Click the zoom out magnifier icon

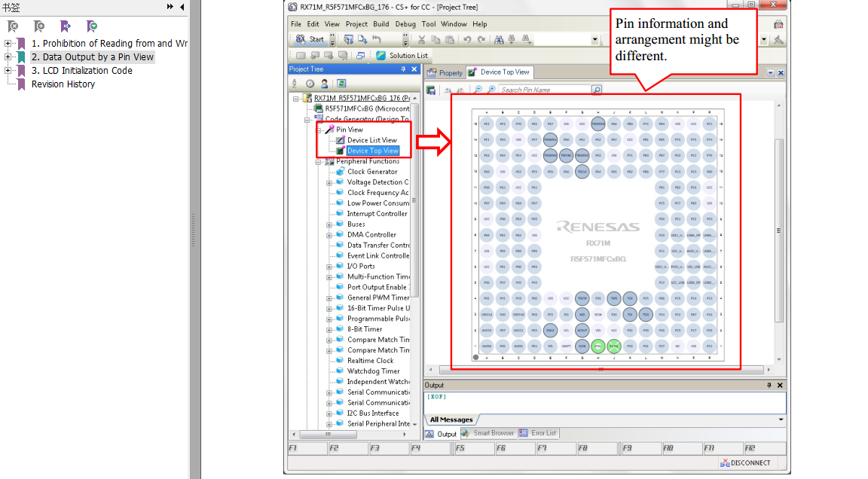click(x=478, y=90)
